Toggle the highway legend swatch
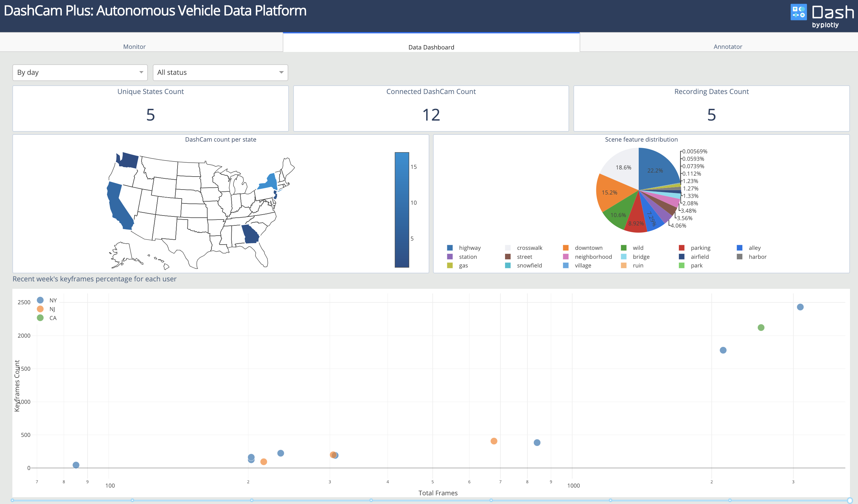This screenshot has width=858, height=504. coord(450,248)
